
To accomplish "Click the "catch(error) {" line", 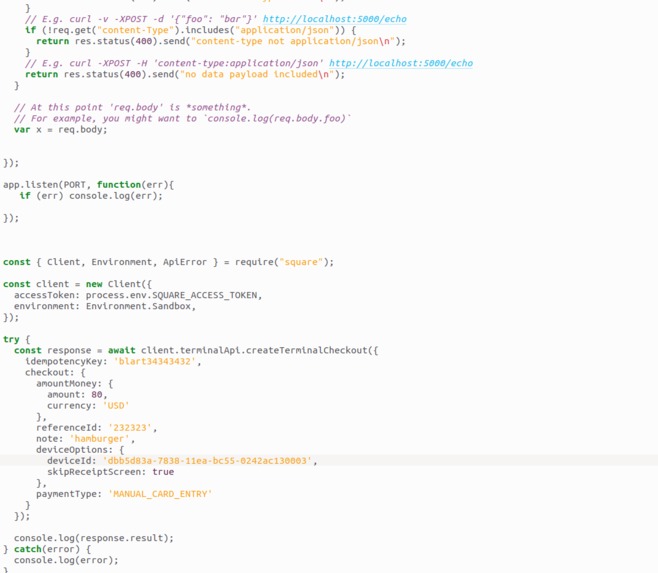I will click(x=52, y=549).
